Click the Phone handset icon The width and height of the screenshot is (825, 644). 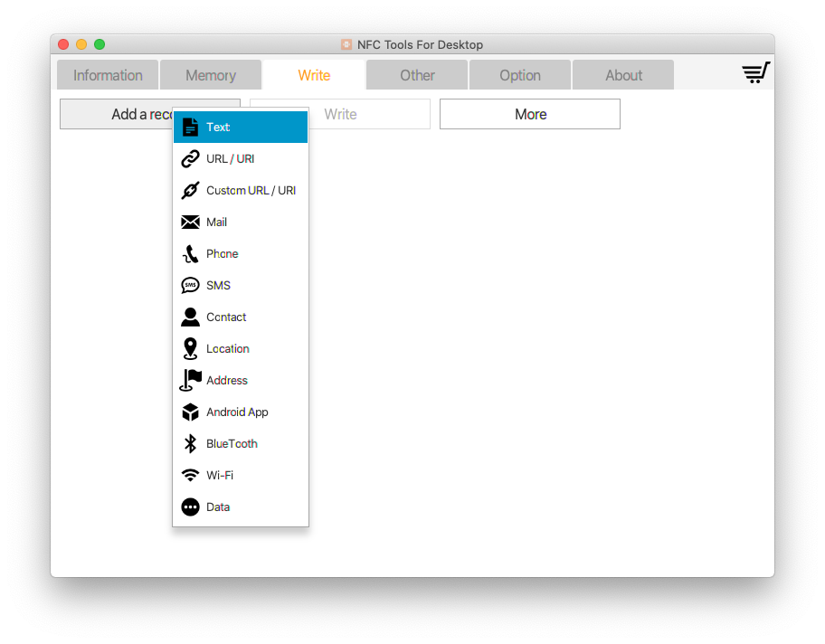click(x=190, y=253)
